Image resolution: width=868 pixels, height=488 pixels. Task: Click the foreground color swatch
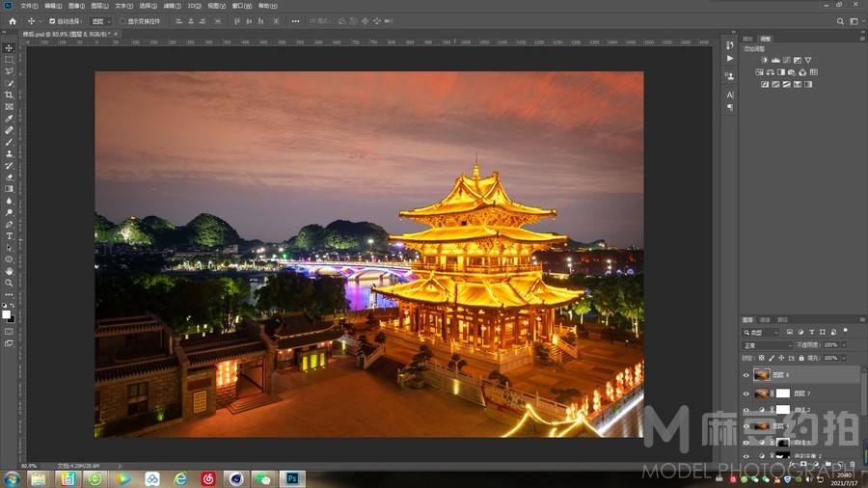coord(6,314)
